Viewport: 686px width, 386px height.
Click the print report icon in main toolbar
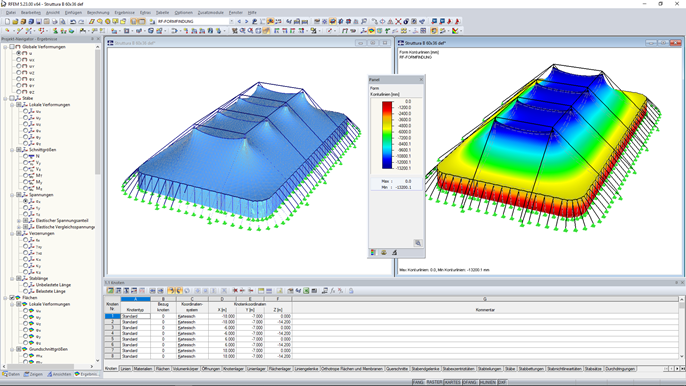tap(55, 21)
